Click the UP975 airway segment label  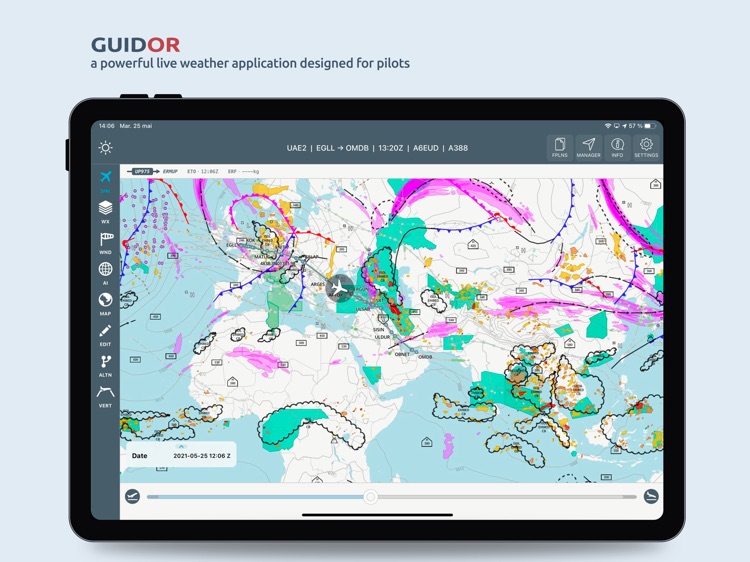[x=142, y=171]
